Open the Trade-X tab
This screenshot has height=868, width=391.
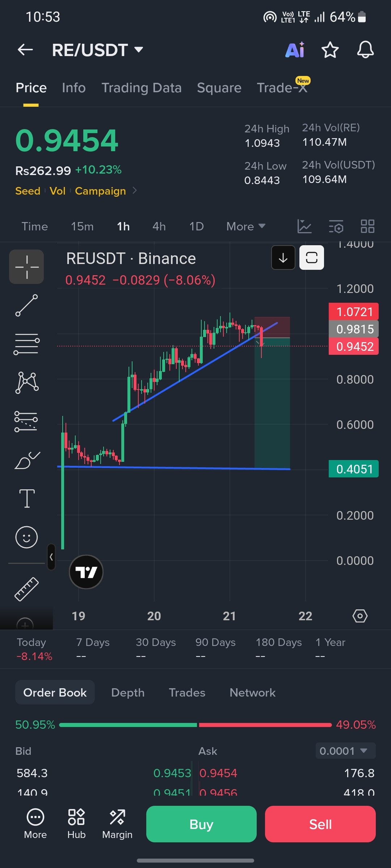point(282,88)
